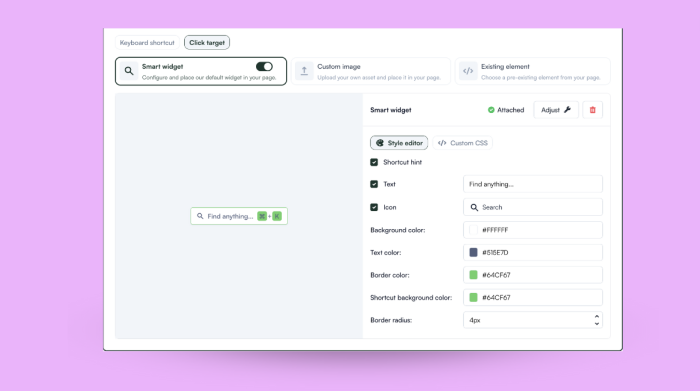Uncheck the Shortcut hint checkbox

pyautogui.click(x=374, y=162)
